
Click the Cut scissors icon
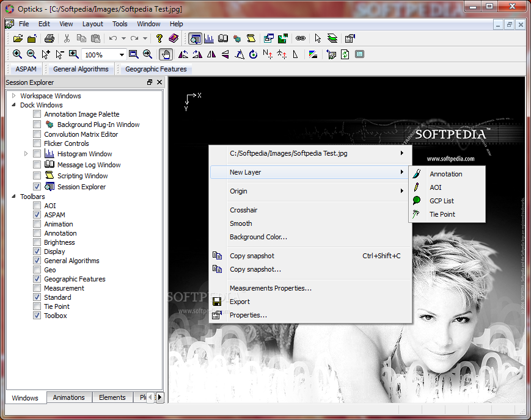tap(67, 38)
